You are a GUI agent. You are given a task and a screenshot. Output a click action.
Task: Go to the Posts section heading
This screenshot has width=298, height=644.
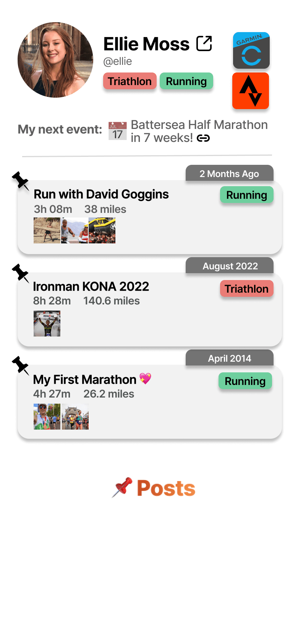[166, 488]
